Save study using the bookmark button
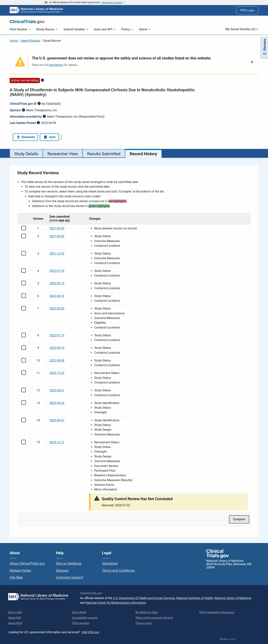 pos(50,137)
